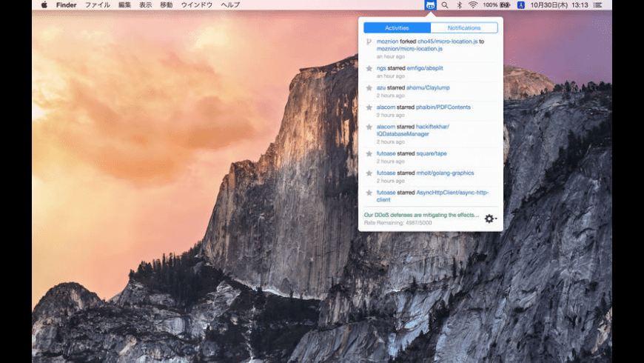Click the battery 100% indicator

[x=497, y=5]
